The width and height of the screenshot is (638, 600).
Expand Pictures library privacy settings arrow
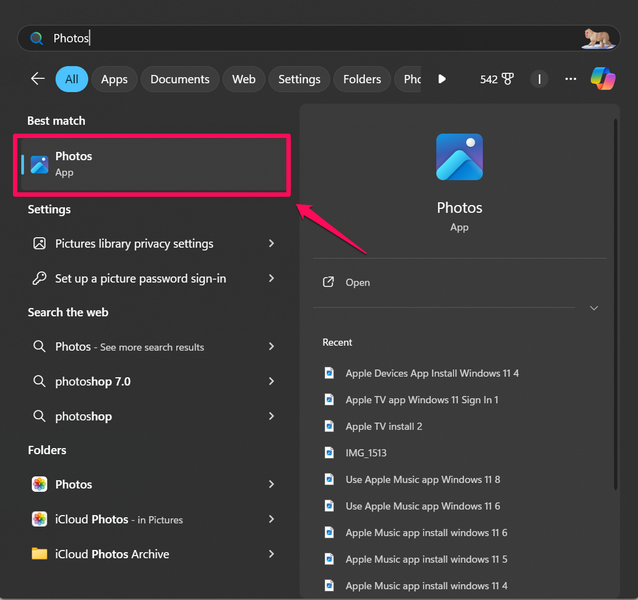tap(271, 243)
